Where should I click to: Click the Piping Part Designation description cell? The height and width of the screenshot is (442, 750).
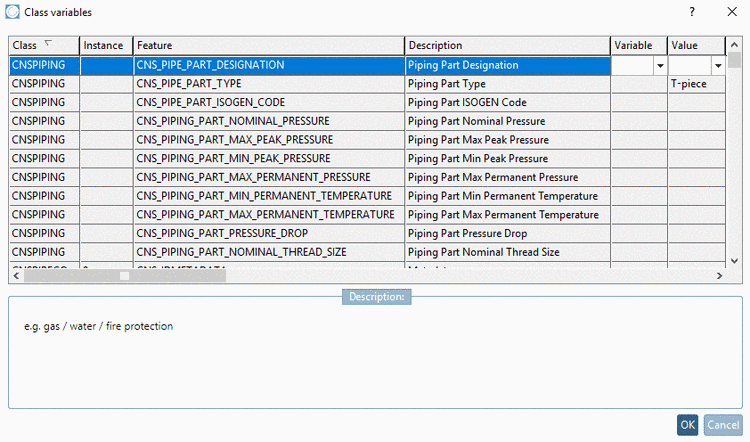pos(507,65)
